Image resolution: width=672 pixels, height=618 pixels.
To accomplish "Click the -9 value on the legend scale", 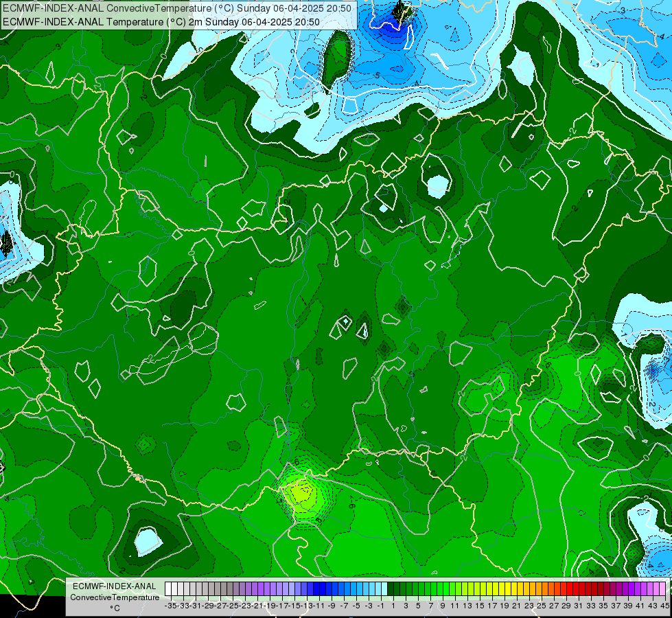I will point(332,606).
